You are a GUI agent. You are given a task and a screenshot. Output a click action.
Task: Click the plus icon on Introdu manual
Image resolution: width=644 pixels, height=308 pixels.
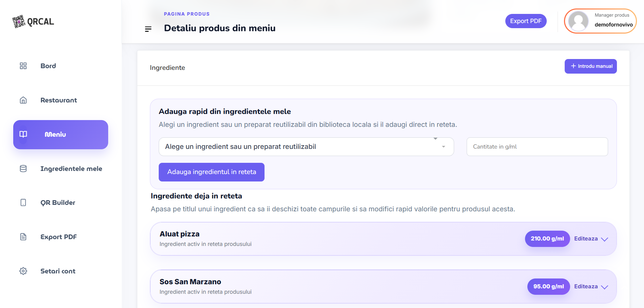pos(573,66)
